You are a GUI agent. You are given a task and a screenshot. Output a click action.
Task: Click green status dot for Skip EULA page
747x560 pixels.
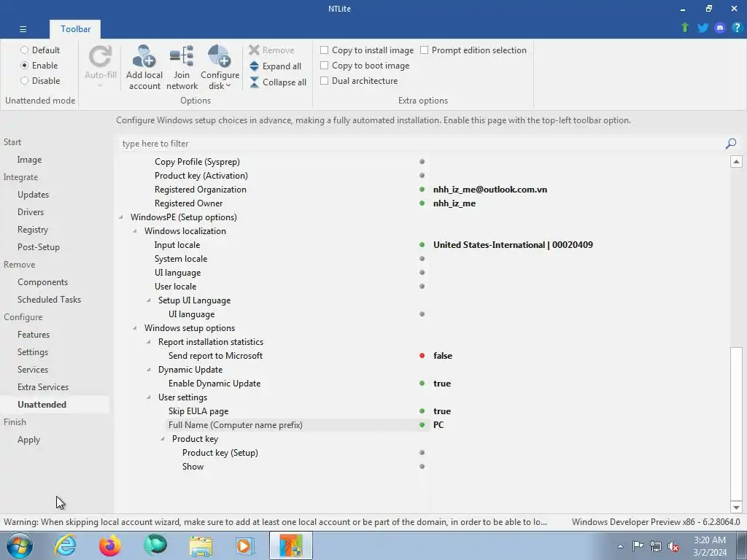(x=422, y=411)
